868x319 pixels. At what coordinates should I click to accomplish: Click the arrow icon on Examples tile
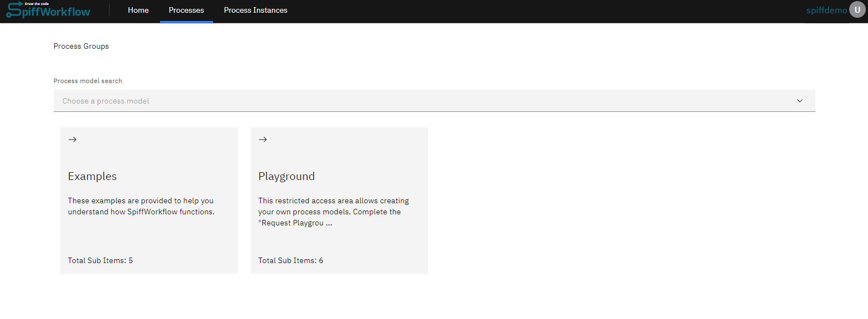tap(72, 140)
